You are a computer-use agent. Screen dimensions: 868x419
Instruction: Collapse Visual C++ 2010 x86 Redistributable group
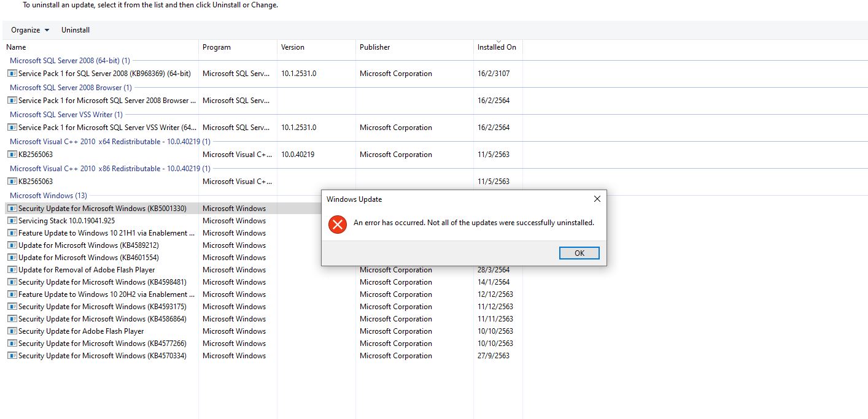click(110, 169)
